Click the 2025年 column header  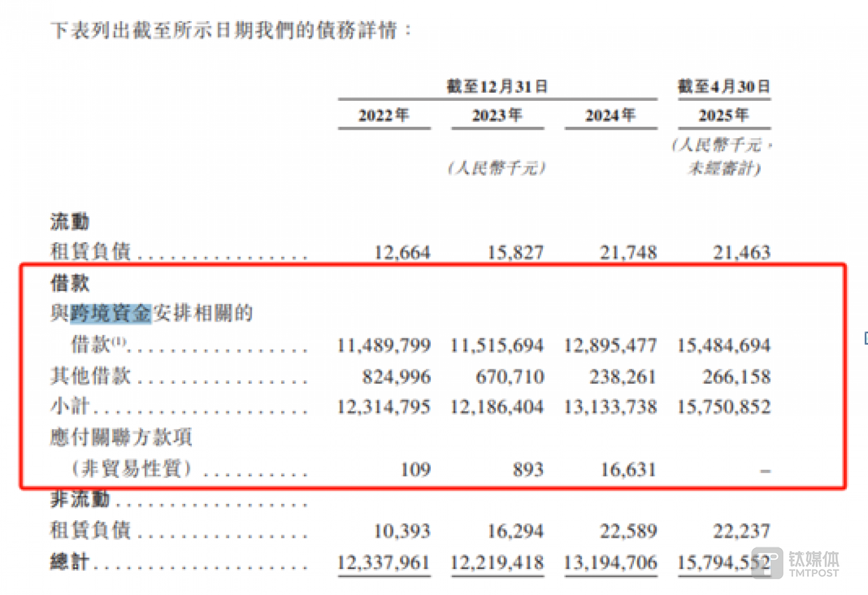coord(724,115)
